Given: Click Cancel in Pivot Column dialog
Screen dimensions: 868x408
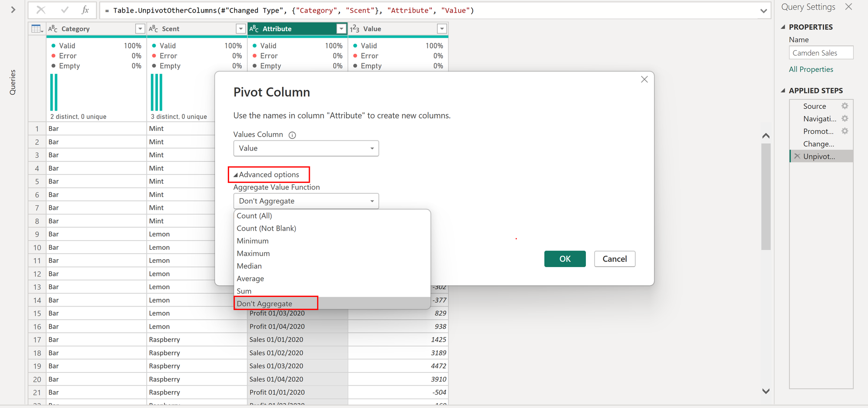Looking at the screenshot, I should point(615,259).
